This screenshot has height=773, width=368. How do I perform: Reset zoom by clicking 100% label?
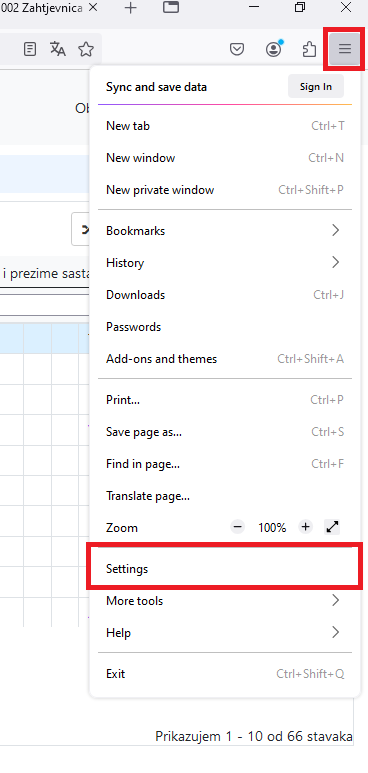tap(272, 527)
